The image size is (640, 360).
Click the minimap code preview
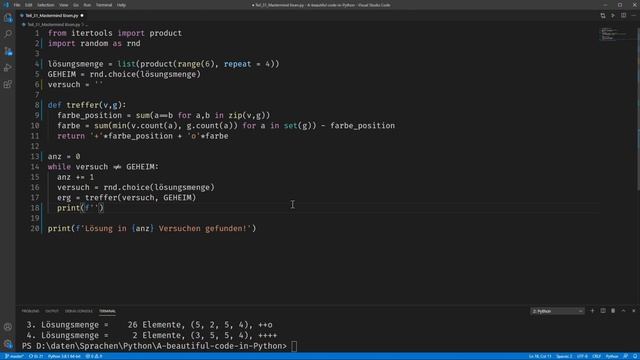click(x=613, y=34)
